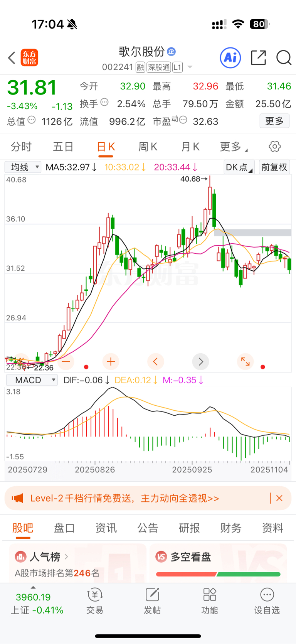
Task: Expand the stock title dropdown arrow
Action: click(x=190, y=67)
